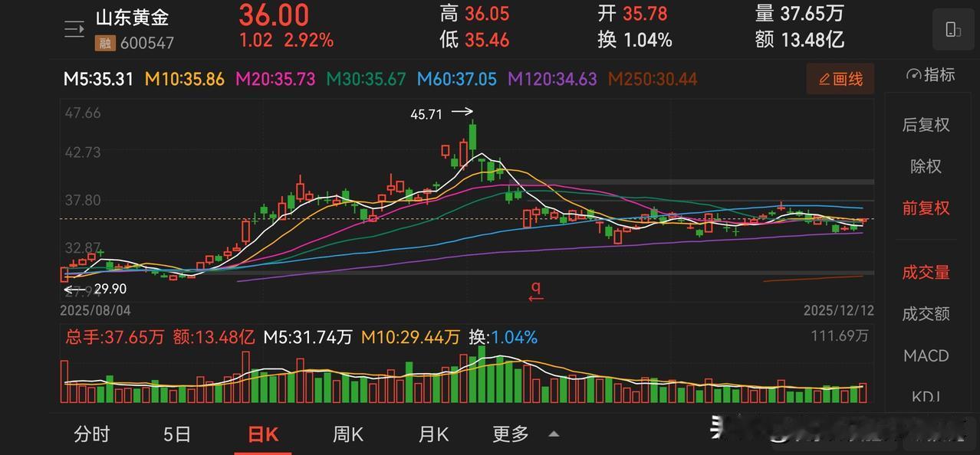Screen dimensions: 980x455
Task: Expand the 更多 period options
Action: click(511, 434)
